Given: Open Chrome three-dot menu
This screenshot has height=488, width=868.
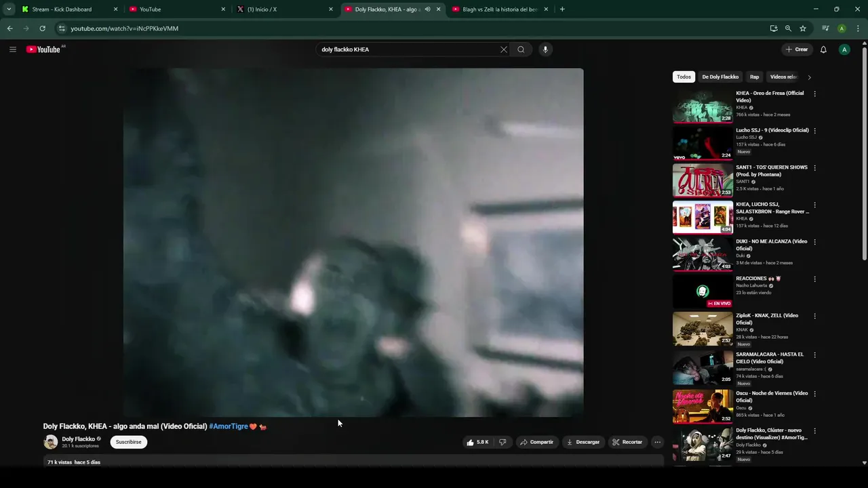Looking at the screenshot, I should tap(857, 28).
